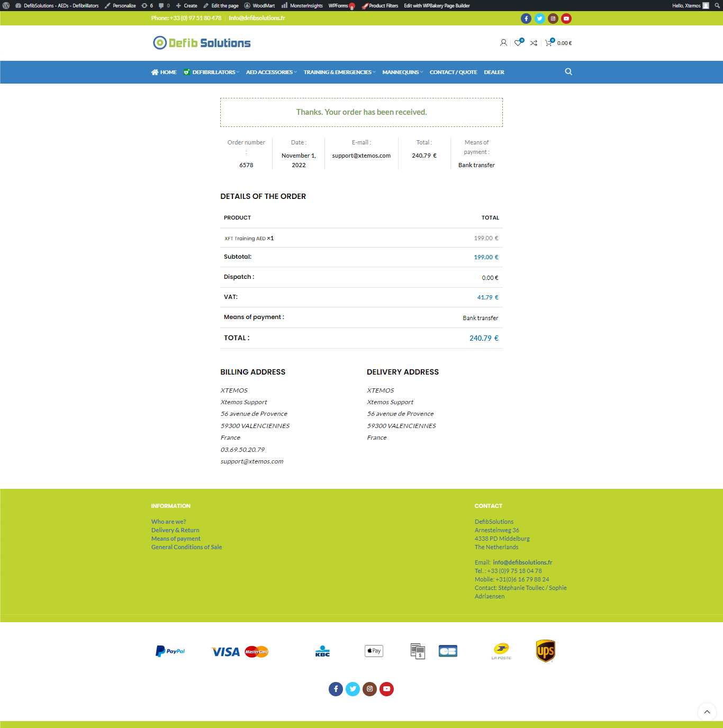Open Facebook from the top bar
Image resolution: width=723 pixels, height=728 pixels.
click(526, 19)
